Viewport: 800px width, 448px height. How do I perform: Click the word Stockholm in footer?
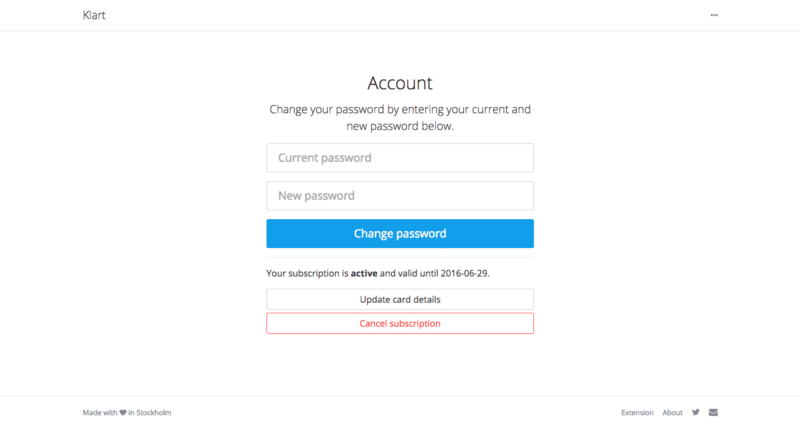point(154,413)
